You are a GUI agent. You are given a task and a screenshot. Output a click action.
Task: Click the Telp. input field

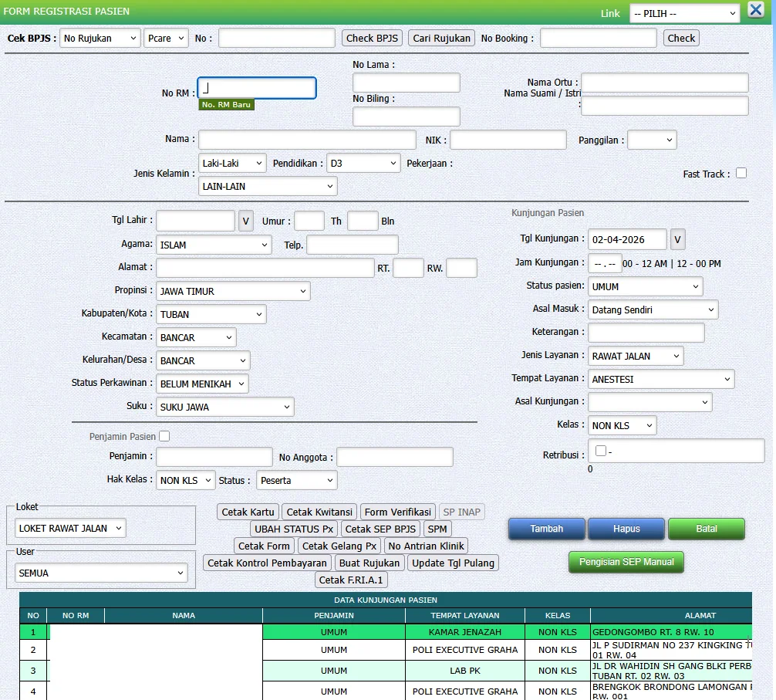click(x=353, y=245)
